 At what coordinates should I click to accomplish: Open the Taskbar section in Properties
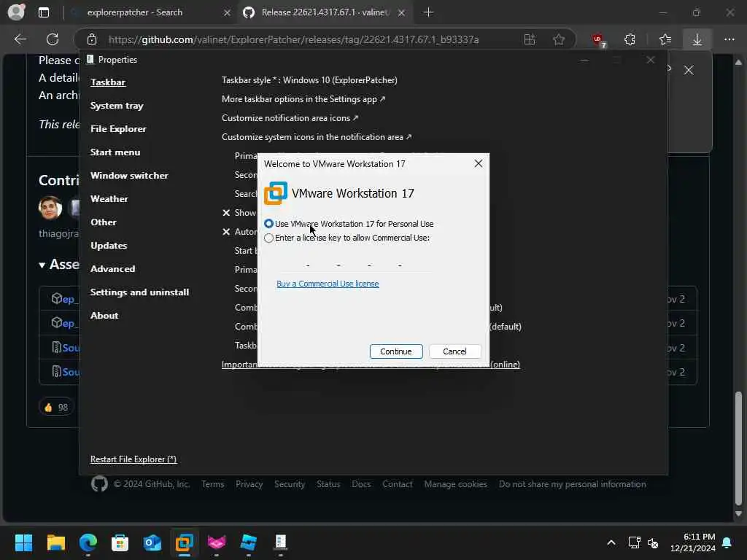(108, 82)
